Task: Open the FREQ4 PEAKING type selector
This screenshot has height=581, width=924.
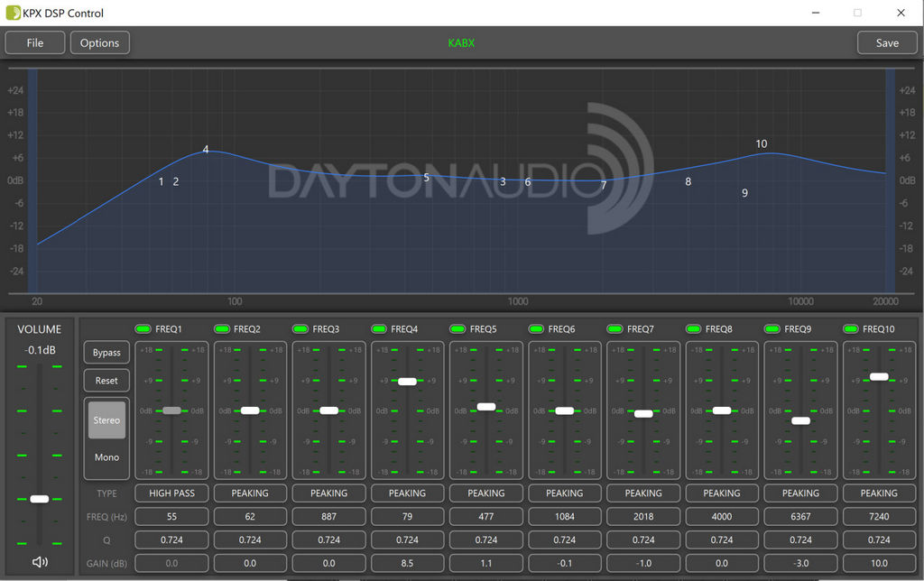Action: (407, 493)
